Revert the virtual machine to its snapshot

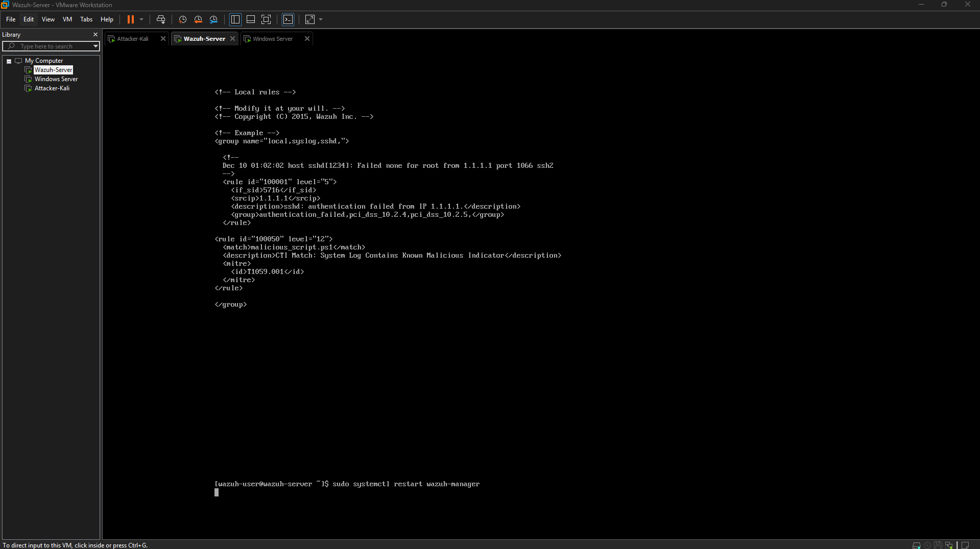[198, 19]
